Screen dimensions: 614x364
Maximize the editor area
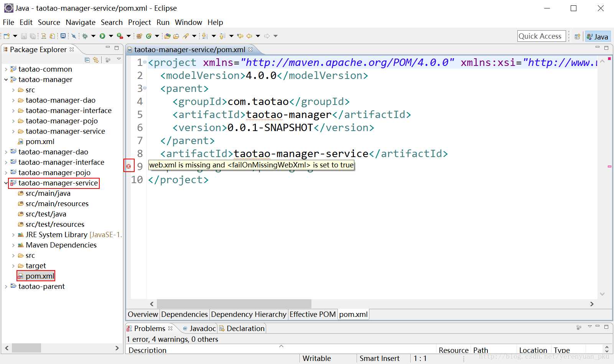tap(606, 48)
